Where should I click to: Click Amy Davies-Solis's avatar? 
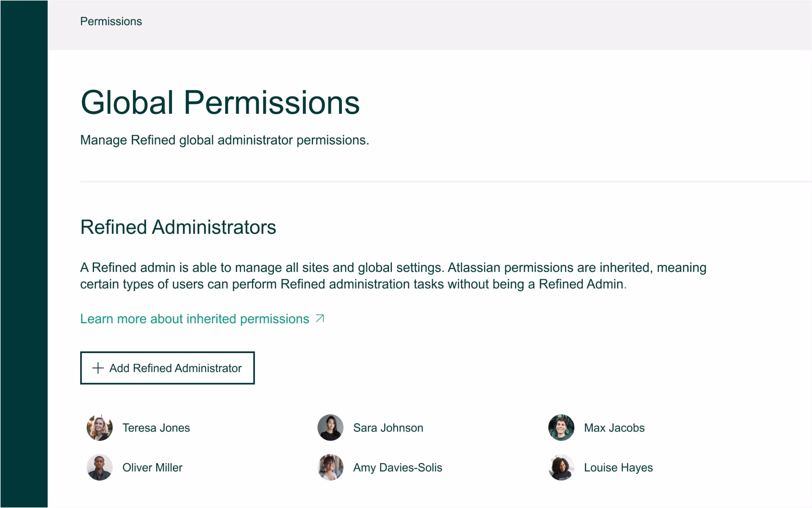[330, 467]
